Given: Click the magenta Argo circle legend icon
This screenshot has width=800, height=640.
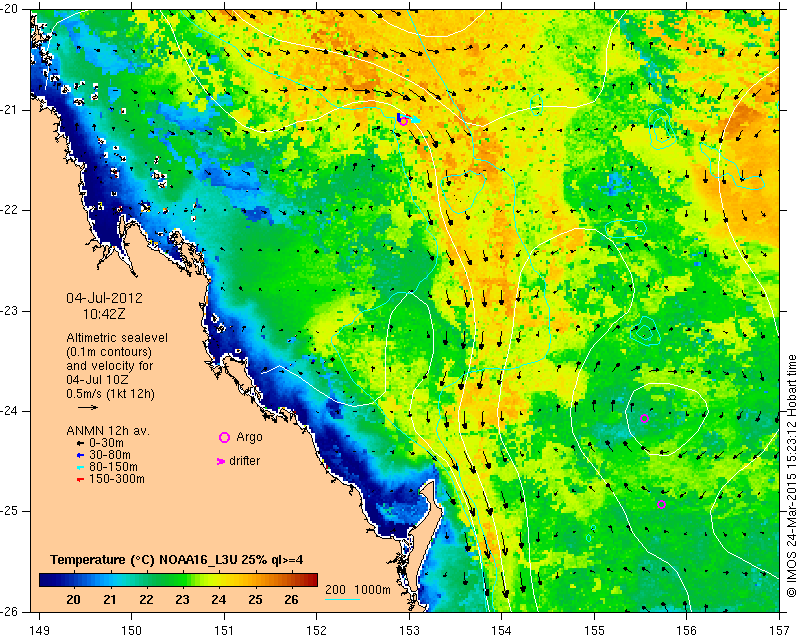Looking at the screenshot, I should click(x=224, y=437).
